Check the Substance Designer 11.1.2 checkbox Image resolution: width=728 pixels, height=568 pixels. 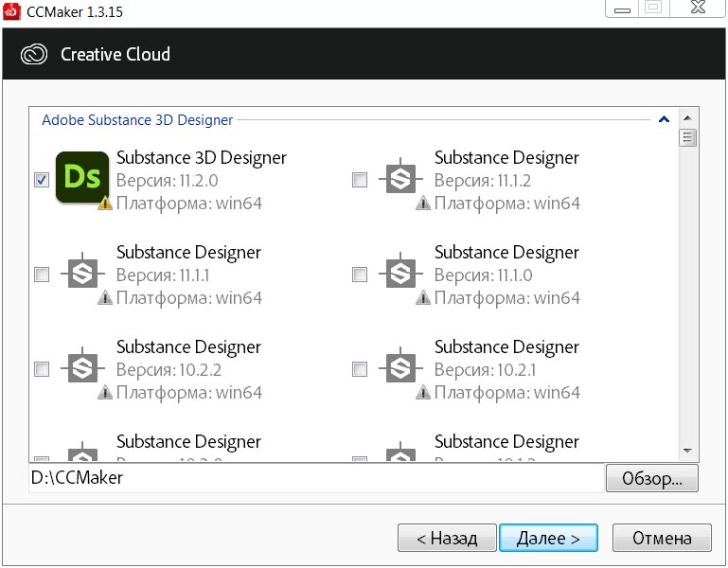(360, 180)
